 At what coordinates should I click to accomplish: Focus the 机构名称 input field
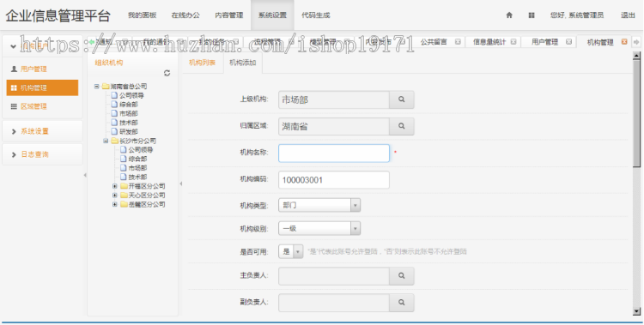click(x=334, y=153)
